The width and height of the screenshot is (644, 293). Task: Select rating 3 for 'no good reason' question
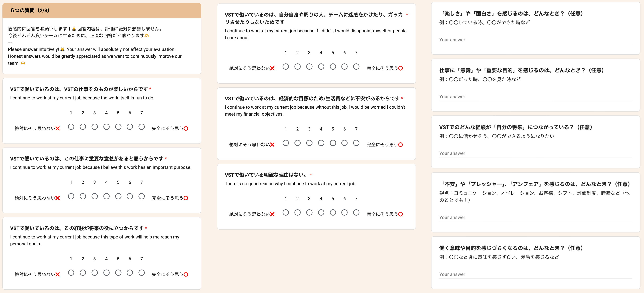coord(309,212)
